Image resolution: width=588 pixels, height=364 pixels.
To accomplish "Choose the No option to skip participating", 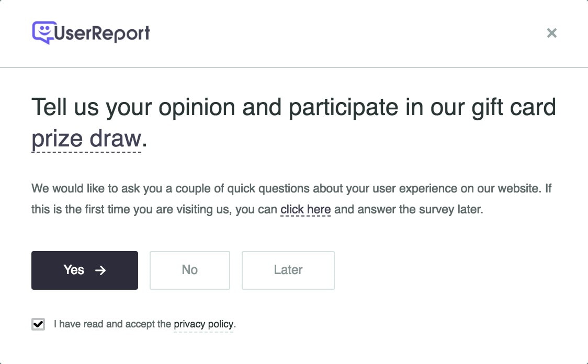I will point(189,270).
